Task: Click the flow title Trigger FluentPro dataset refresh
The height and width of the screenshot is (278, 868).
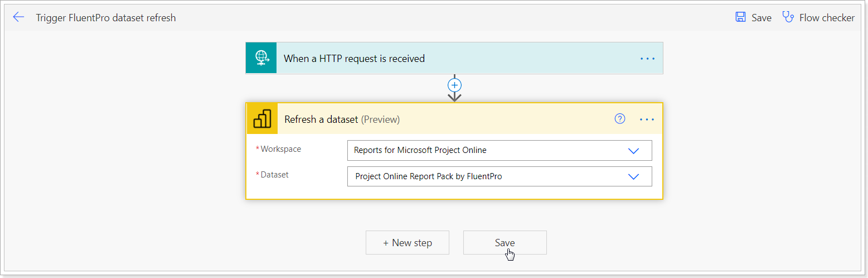Action: (106, 18)
